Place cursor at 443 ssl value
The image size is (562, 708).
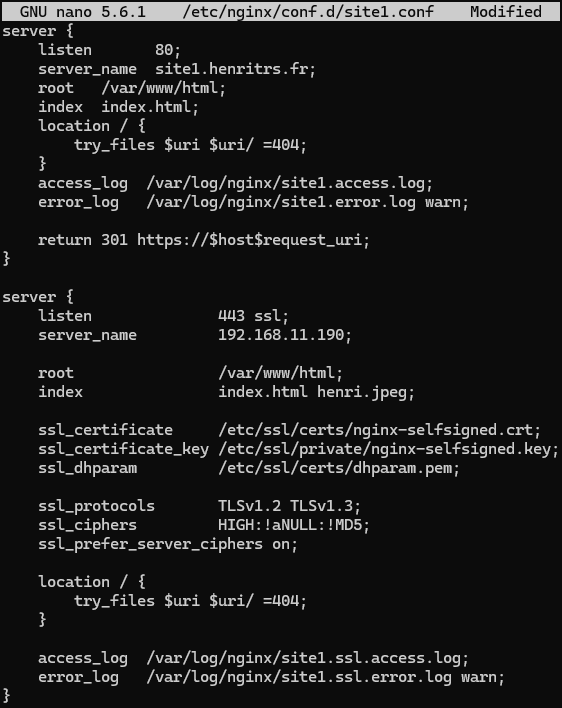(x=253, y=316)
